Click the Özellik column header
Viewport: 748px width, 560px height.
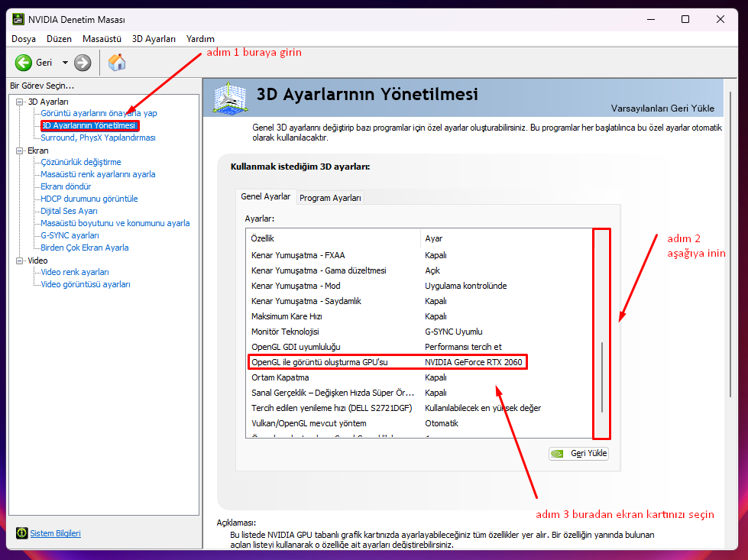(x=333, y=238)
